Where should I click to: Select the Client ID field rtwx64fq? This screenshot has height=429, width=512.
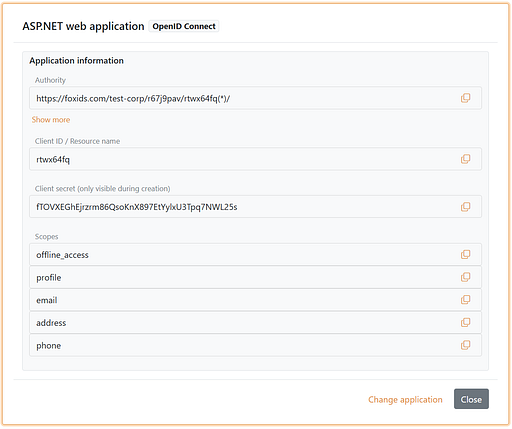[255, 159]
